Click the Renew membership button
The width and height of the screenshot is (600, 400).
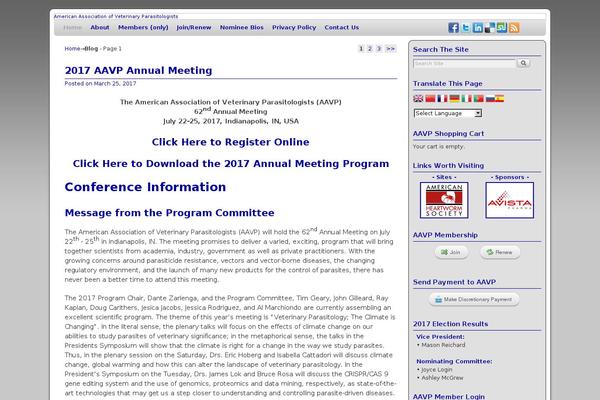(500, 252)
